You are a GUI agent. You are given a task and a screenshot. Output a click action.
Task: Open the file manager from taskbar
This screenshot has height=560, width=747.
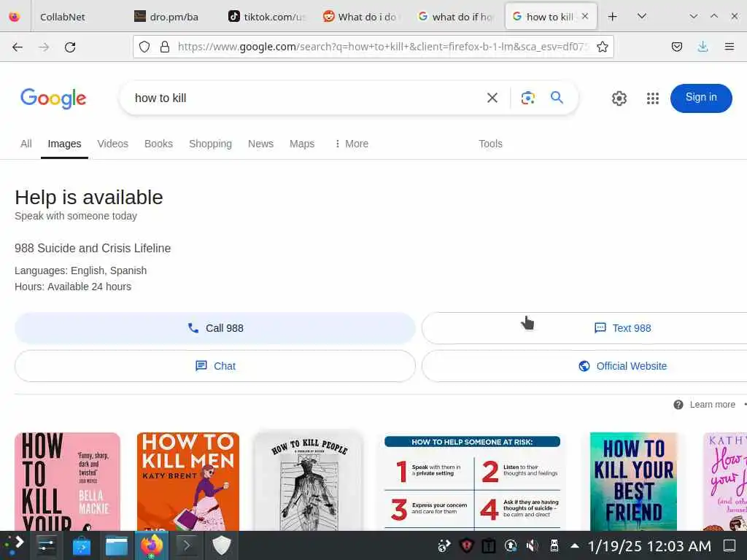coord(116,545)
